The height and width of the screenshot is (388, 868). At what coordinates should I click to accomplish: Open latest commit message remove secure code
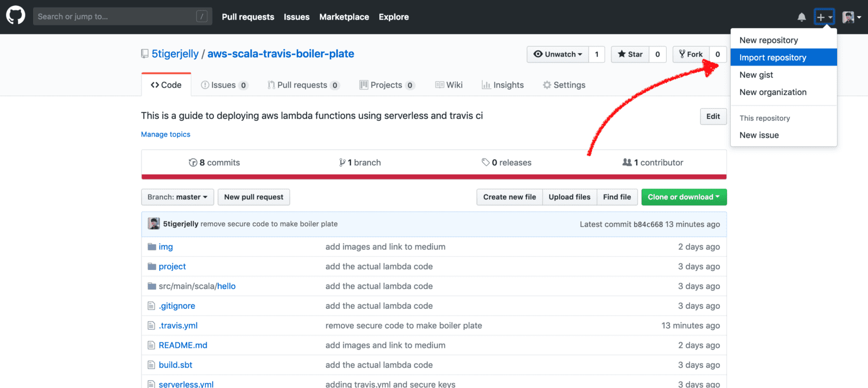(269, 224)
